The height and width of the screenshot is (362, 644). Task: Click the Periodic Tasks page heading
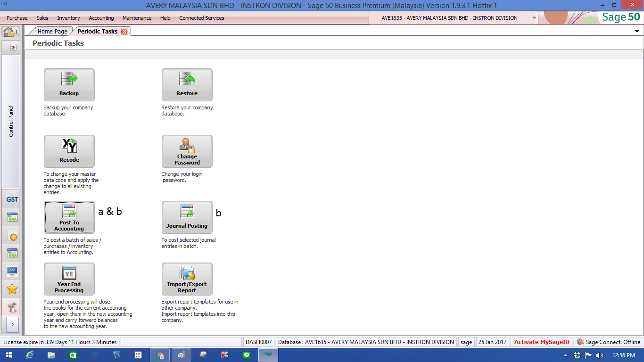pyautogui.click(x=58, y=43)
